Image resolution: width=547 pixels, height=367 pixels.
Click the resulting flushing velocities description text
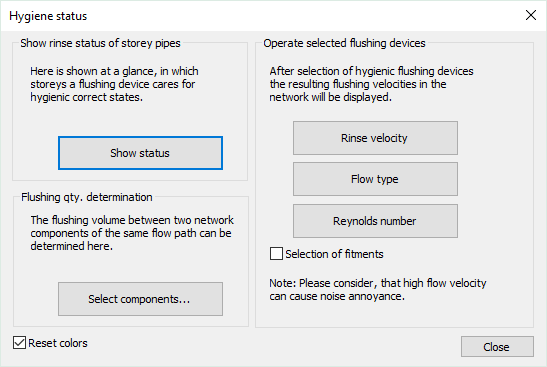click(371, 84)
